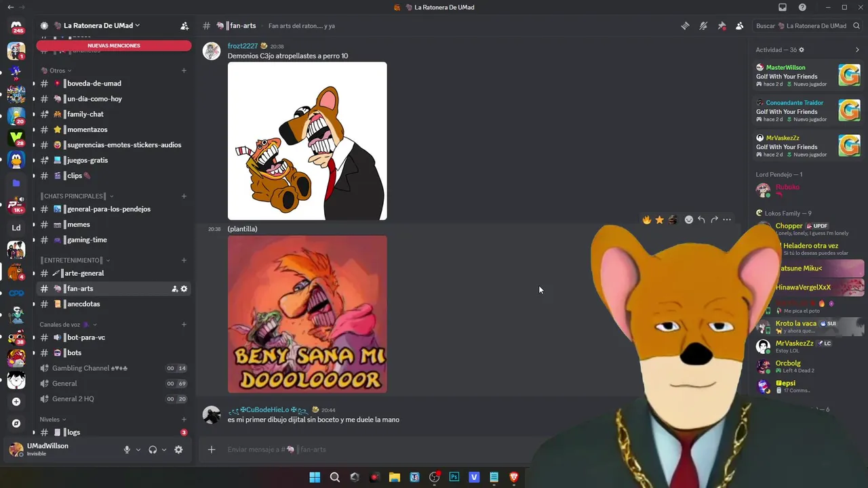Open family-chat channel
Screen dimensions: 868x488
pyautogui.click(x=114, y=114)
